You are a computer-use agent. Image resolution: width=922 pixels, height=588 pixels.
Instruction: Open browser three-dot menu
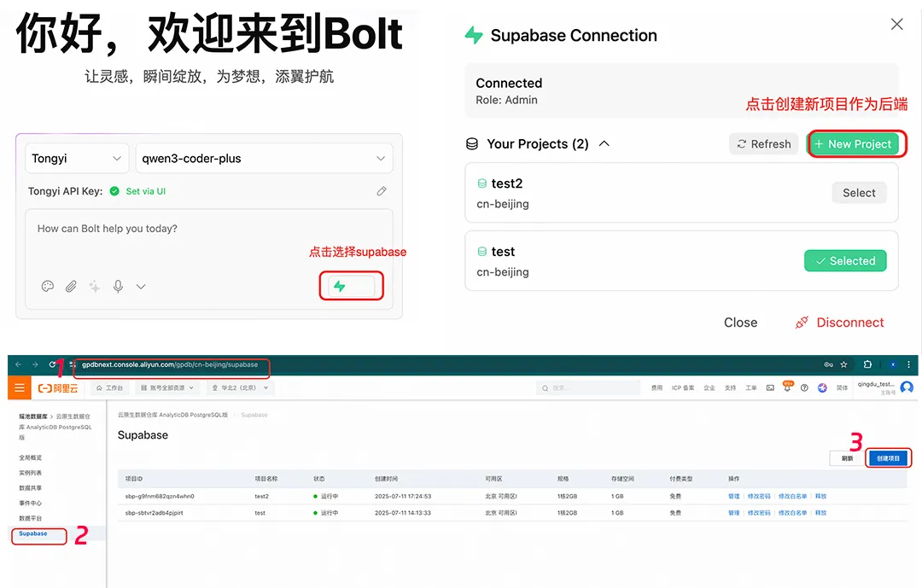click(x=908, y=364)
